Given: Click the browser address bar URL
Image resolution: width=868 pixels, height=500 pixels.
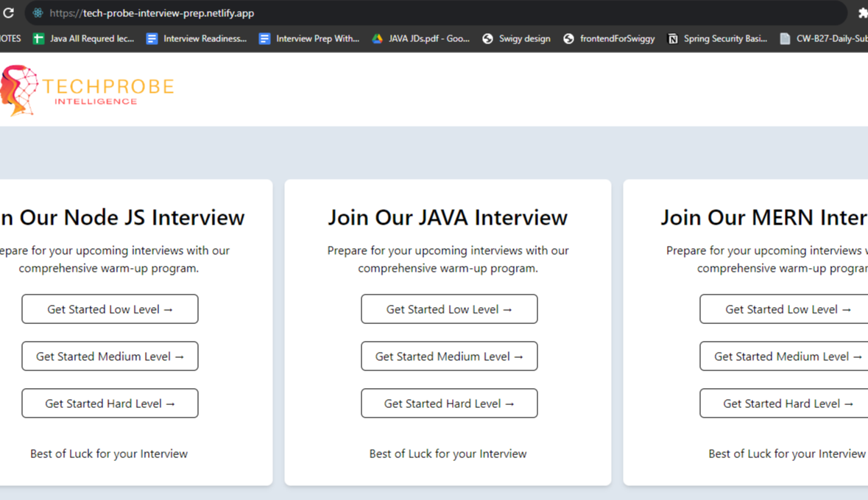Looking at the screenshot, I should [x=152, y=13].
